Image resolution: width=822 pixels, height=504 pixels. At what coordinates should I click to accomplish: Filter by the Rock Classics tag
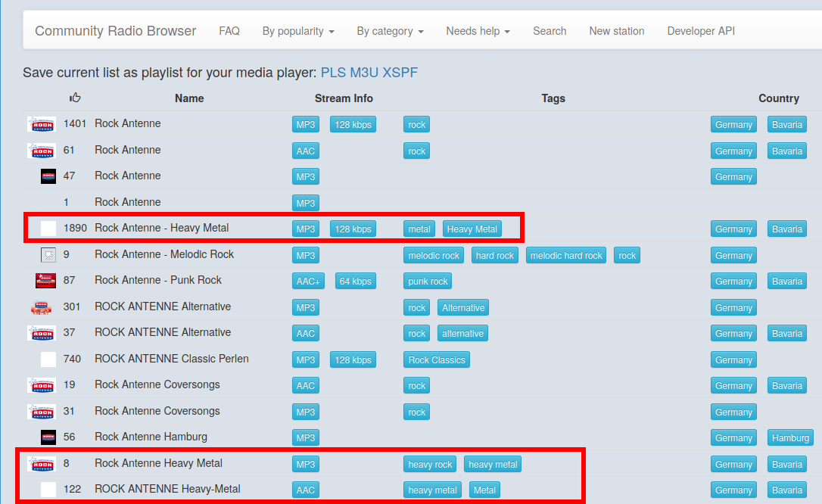pyautogui.click(x=437, y=360)
